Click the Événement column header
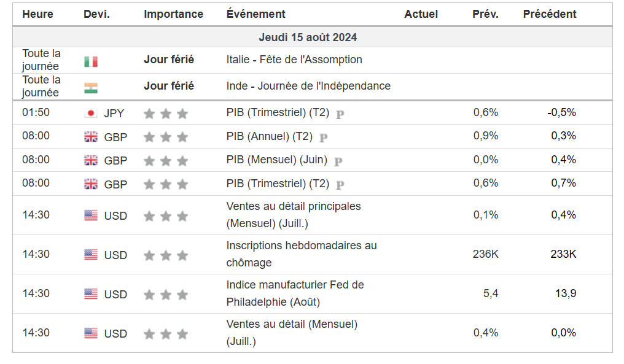Viewport: 624px width, 364px height. coord(255,14)
